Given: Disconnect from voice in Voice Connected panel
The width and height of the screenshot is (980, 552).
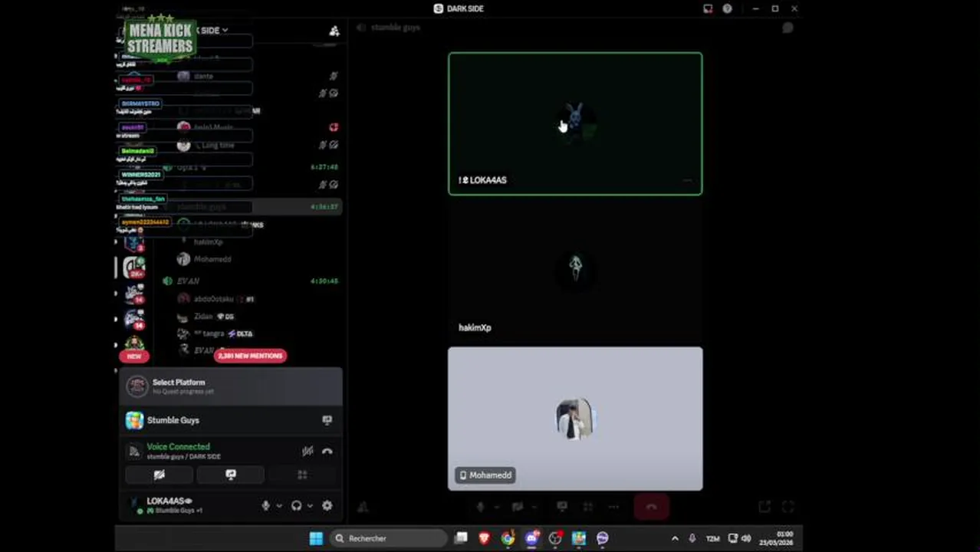Looking at the screenshot, I should (x=327, y=451).
